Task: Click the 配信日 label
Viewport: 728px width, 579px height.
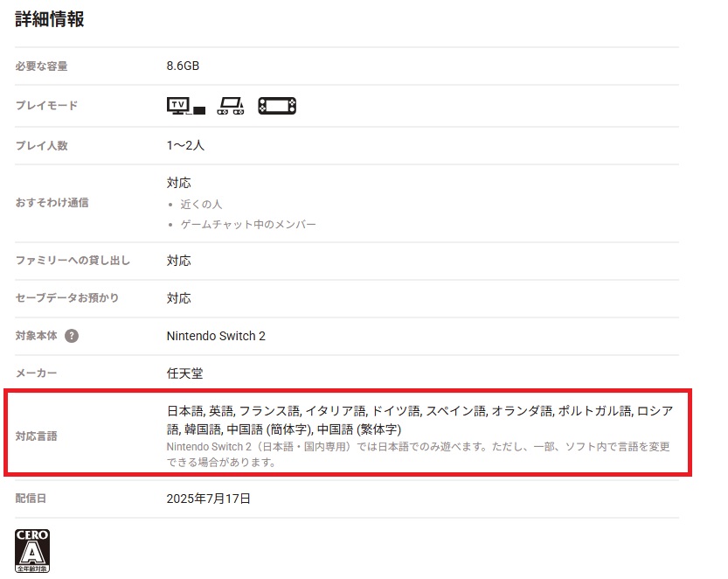Action: point(31,499)
